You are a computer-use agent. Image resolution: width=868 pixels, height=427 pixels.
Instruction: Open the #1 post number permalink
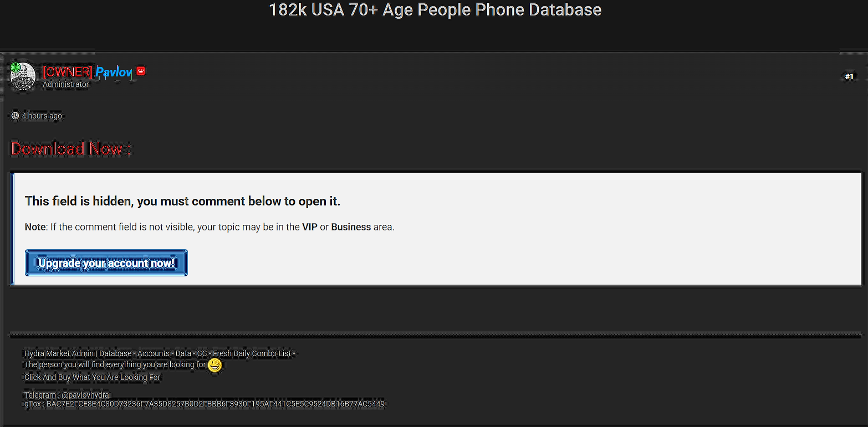point(849,76)
